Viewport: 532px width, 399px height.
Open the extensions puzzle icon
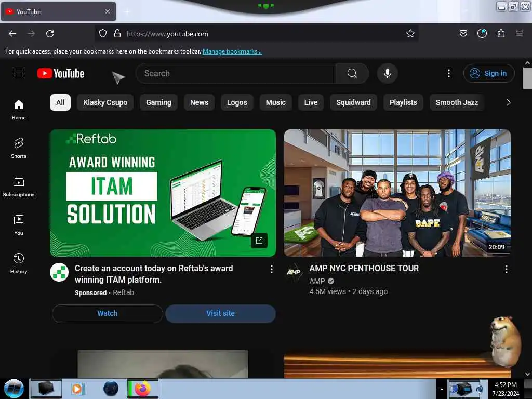click(x=501, y=33)
